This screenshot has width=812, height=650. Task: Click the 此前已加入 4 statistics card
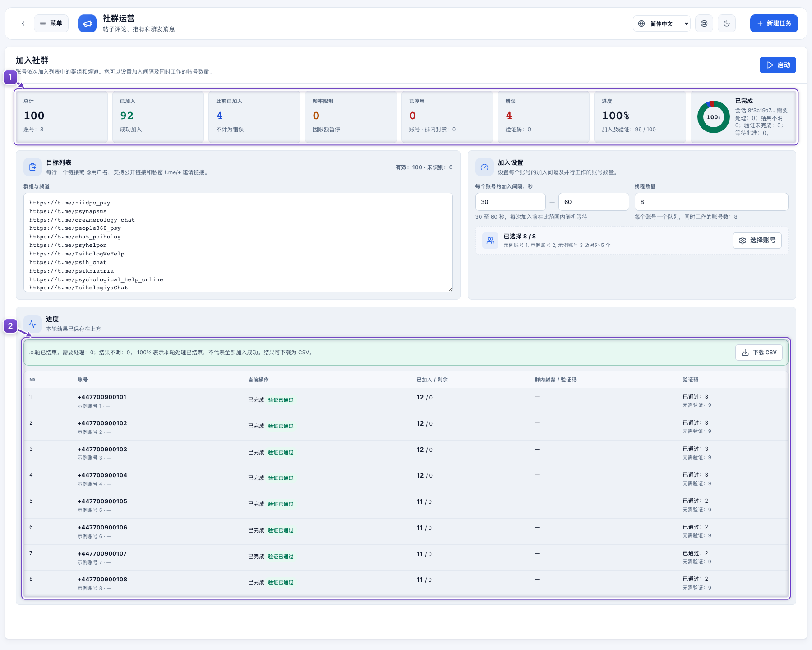pos(254,117)
